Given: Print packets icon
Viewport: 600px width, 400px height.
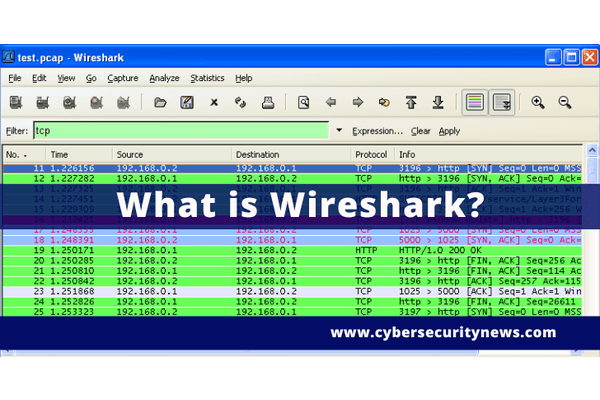Looking at the screenshot, I should (268, 102).
